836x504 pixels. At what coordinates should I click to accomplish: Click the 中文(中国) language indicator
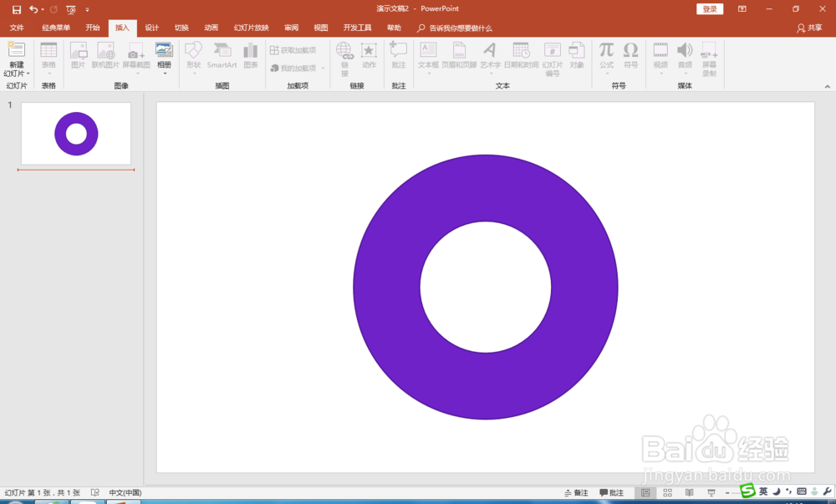click(125, 493)
